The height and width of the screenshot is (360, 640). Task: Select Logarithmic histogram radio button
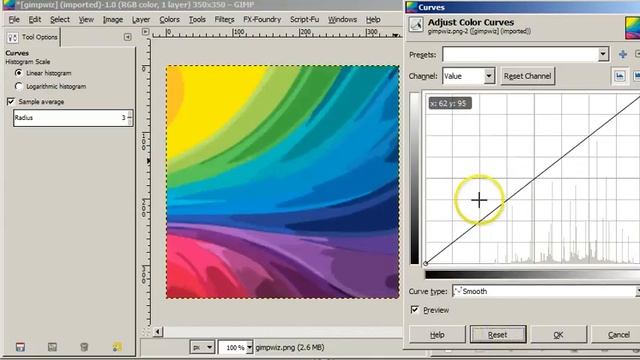[18, 86]
